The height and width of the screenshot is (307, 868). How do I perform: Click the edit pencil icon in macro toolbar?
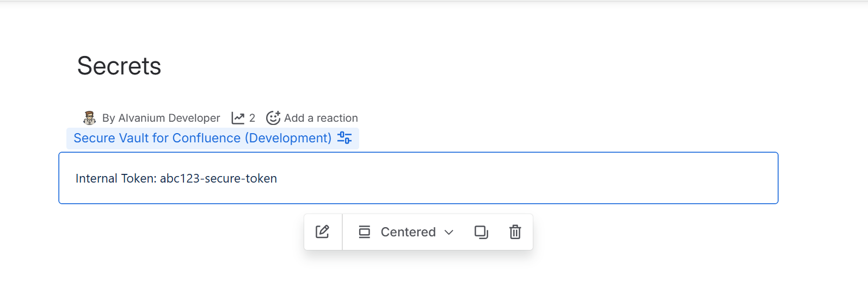click(x=322, y=232)
